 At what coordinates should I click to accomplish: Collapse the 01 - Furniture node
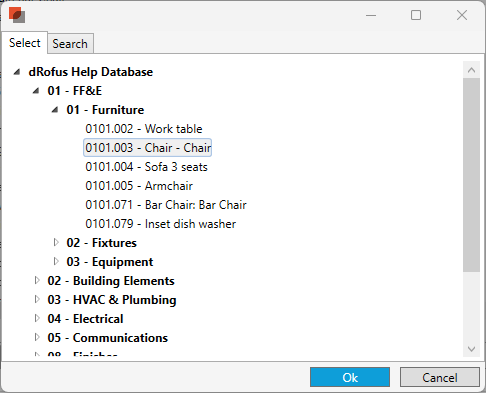pos(55,110)
